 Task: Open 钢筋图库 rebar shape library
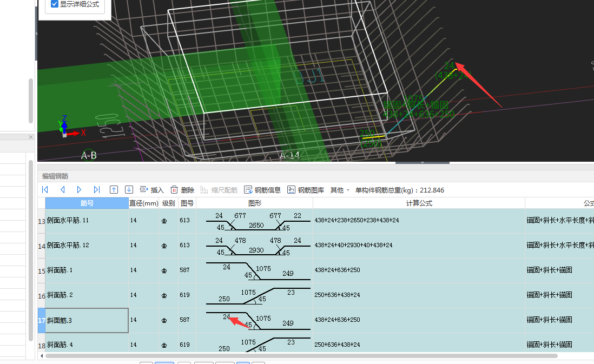pos(306,190)
